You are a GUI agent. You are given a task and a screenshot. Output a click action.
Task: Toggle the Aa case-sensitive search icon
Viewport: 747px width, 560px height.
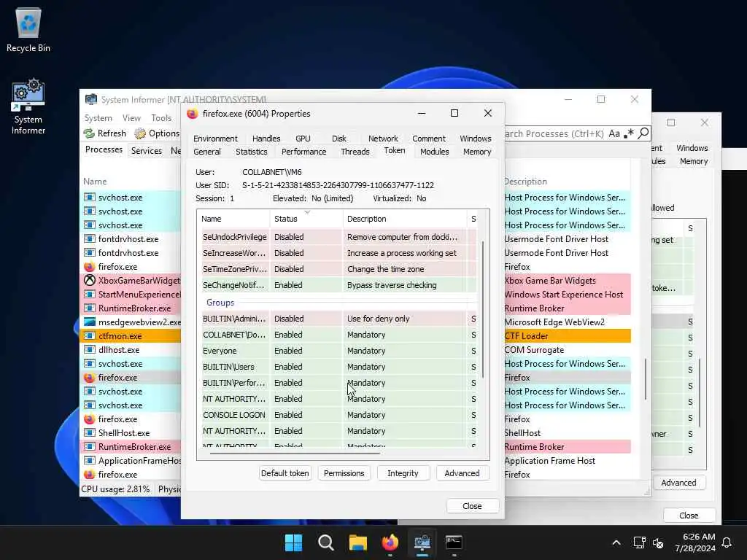pos(614,133)
